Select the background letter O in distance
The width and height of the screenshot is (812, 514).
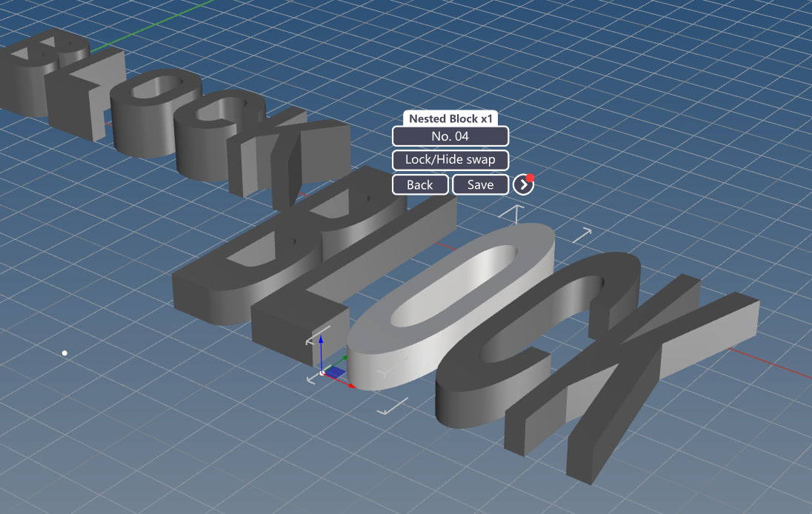pos(156,111)
